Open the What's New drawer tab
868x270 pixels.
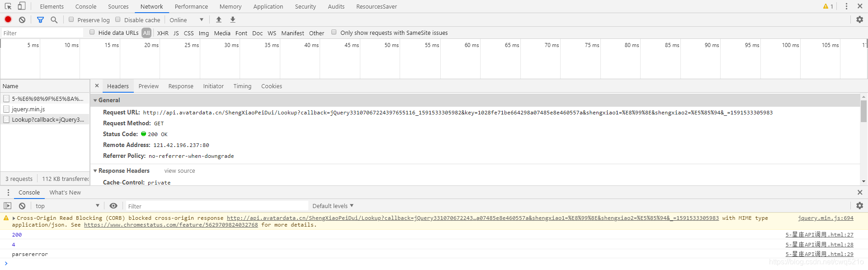point(65,192)
